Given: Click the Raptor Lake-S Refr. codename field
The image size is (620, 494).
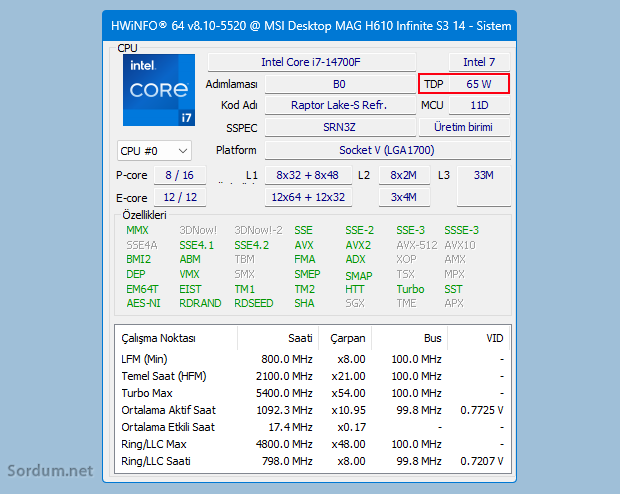Looking at the screenshot, I should click(x=340, y=105).
